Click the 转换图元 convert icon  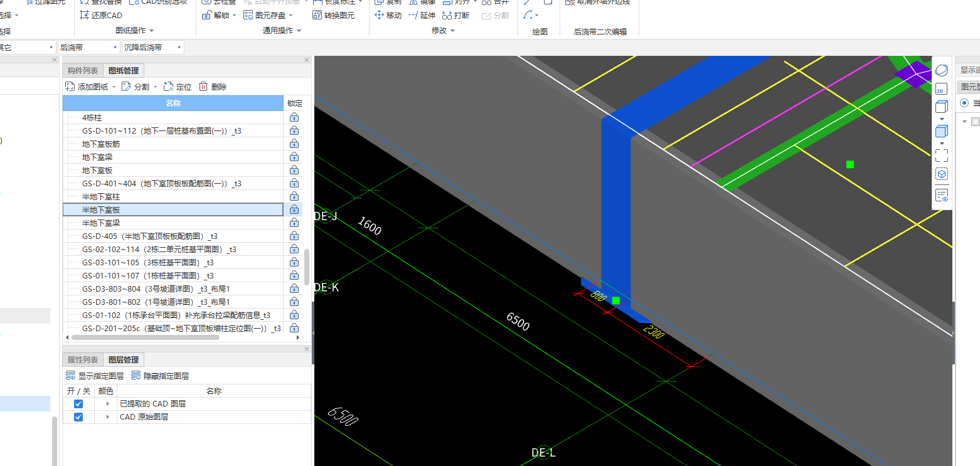(317, 15)
